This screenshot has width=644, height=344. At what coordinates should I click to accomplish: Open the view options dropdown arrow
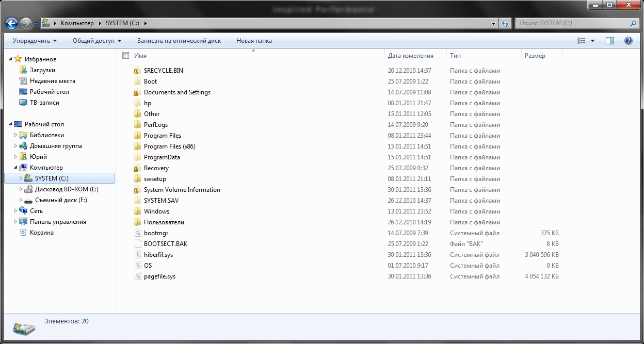[x=592, y=41]
